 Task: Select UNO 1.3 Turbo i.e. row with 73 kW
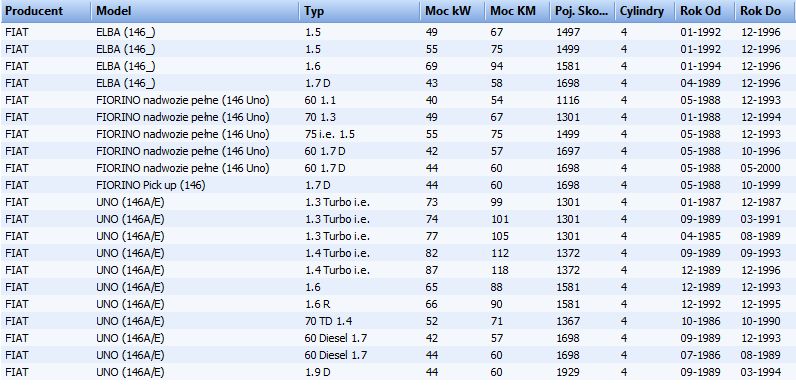tap(398, 202)
